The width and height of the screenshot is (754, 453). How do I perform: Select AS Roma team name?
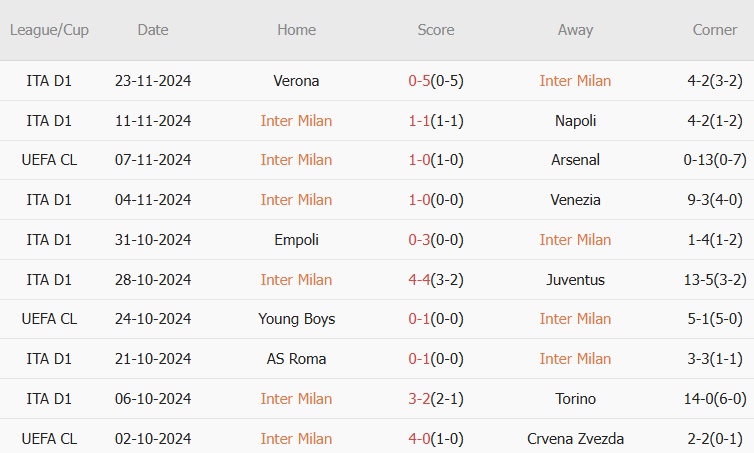[x=296, y=359]
